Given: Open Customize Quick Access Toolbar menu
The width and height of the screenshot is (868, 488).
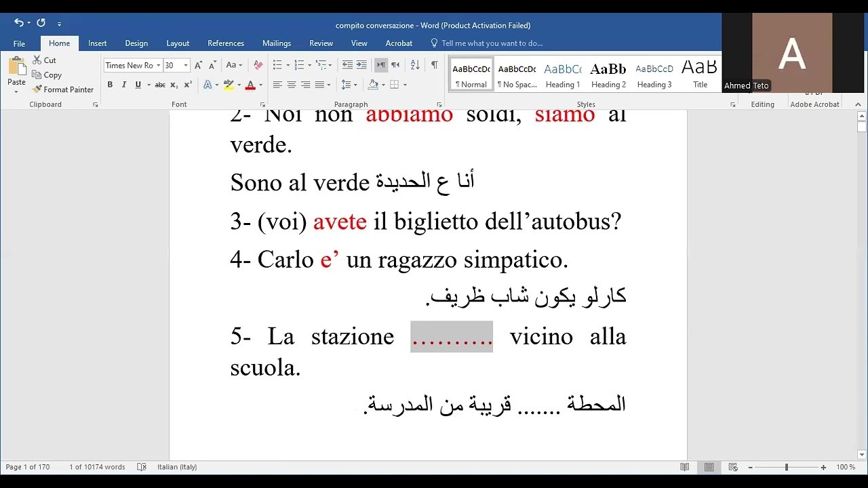Looking at the screenshot, I should (59, 24).
